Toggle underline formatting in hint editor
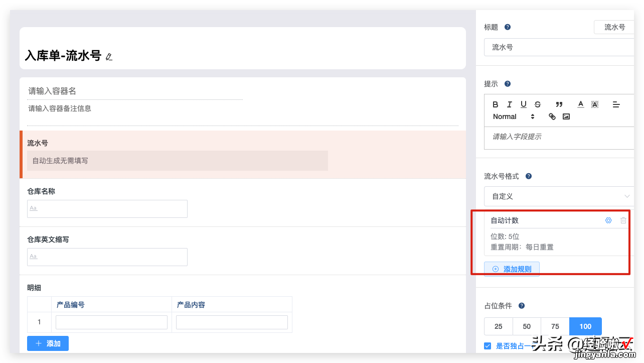 [524, 104]
